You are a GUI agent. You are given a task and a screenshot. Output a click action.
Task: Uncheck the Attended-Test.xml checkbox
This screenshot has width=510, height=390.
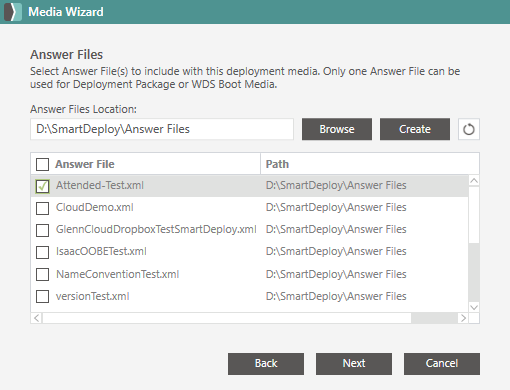[x=42, y=186]
